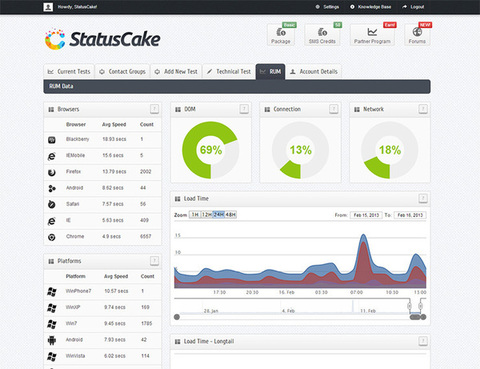
Task: Select the 1H zoom option
Action: point(195,215)
